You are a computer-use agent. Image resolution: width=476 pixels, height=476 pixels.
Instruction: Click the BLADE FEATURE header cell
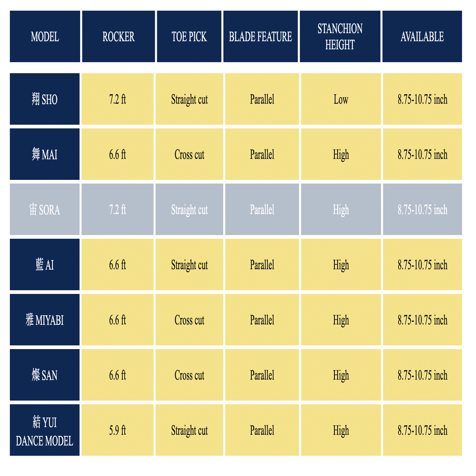pyautogui.click(x=260, y=37)
